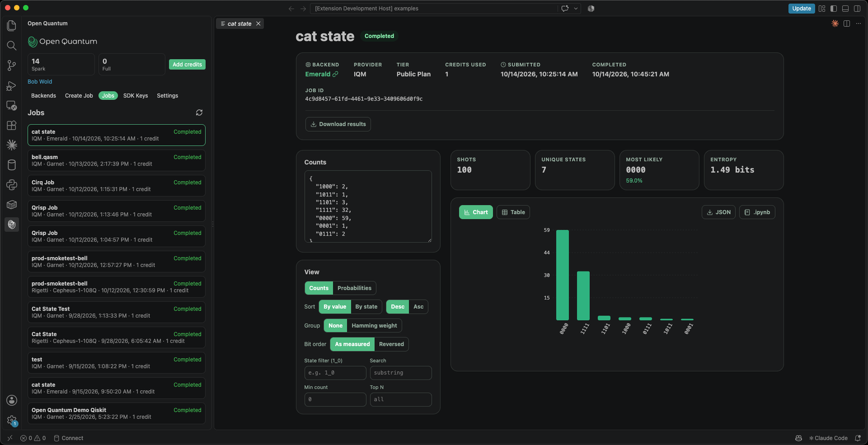This screenshot has height=445, width=868.
Task: Open Extensions view icon
Action: 11,125
